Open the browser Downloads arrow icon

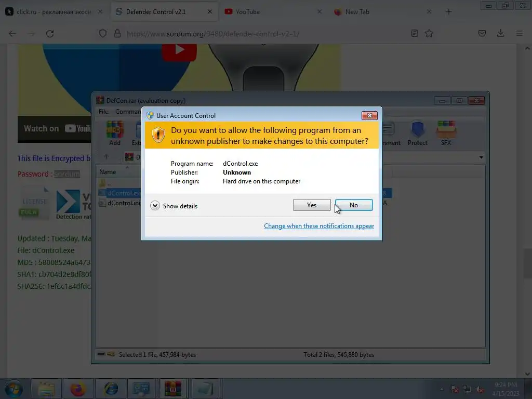[x=500, y=33]
